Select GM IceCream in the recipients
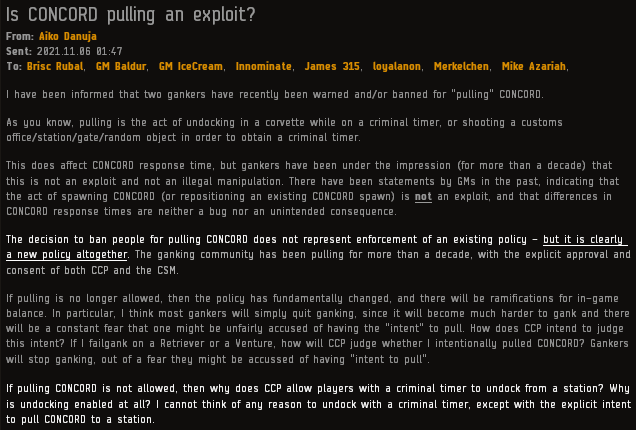This screenshot has height=430, width=636. click(191, 67)
